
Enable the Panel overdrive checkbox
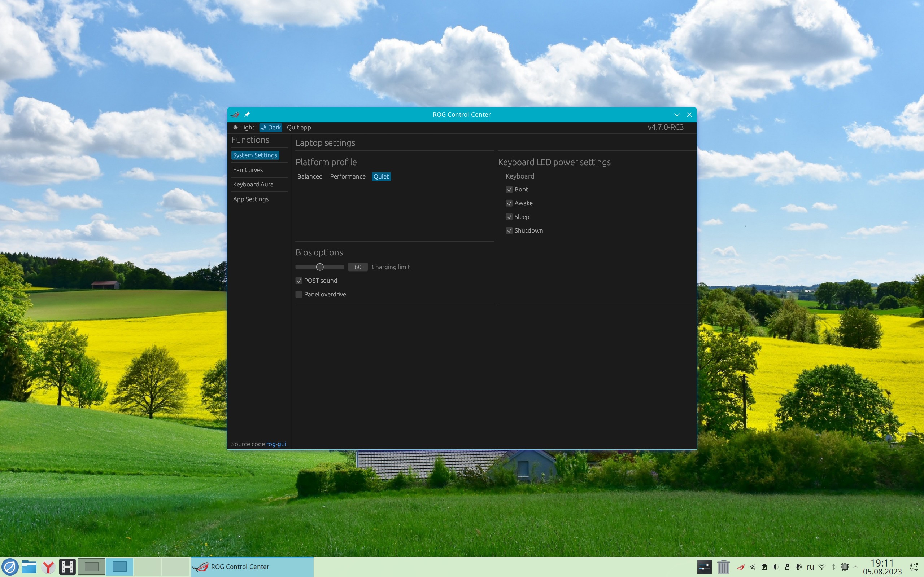299,294
